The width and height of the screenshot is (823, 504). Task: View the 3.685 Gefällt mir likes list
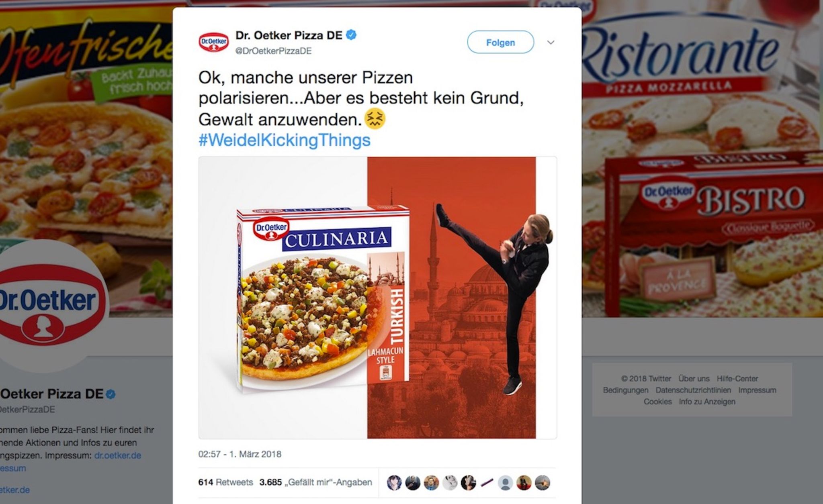pos(315,482)
